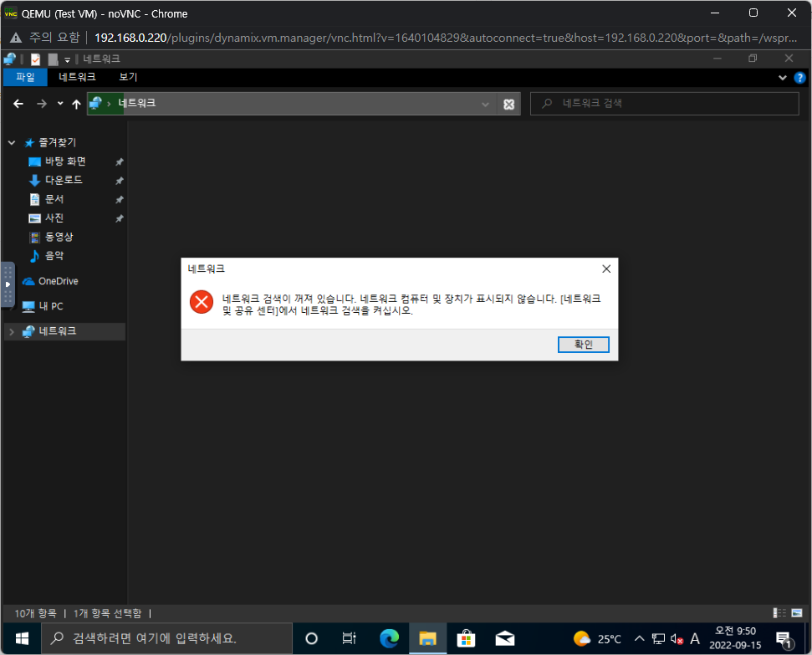Open the 파일 ribbon tab
This screenshot has height=655, width=812.
click(x=25, y=77)
